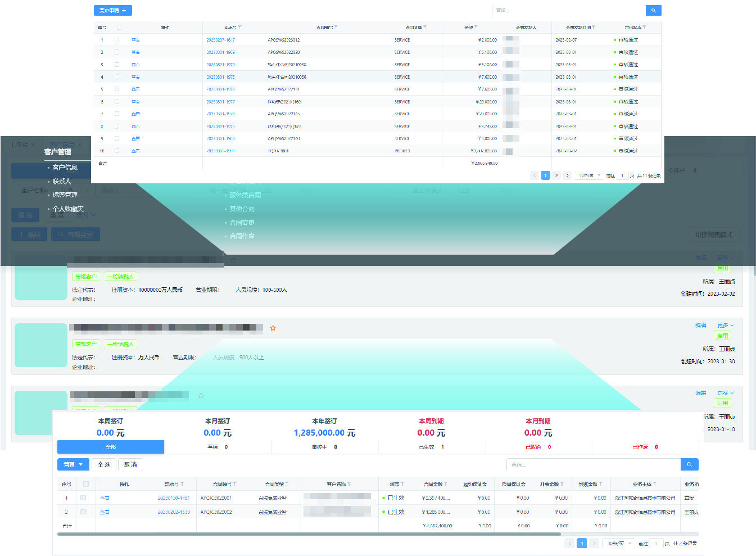Viewport: 756px width, 556px height.
Task: Click the magnifier button in bottom table
Action: [689, 464]
